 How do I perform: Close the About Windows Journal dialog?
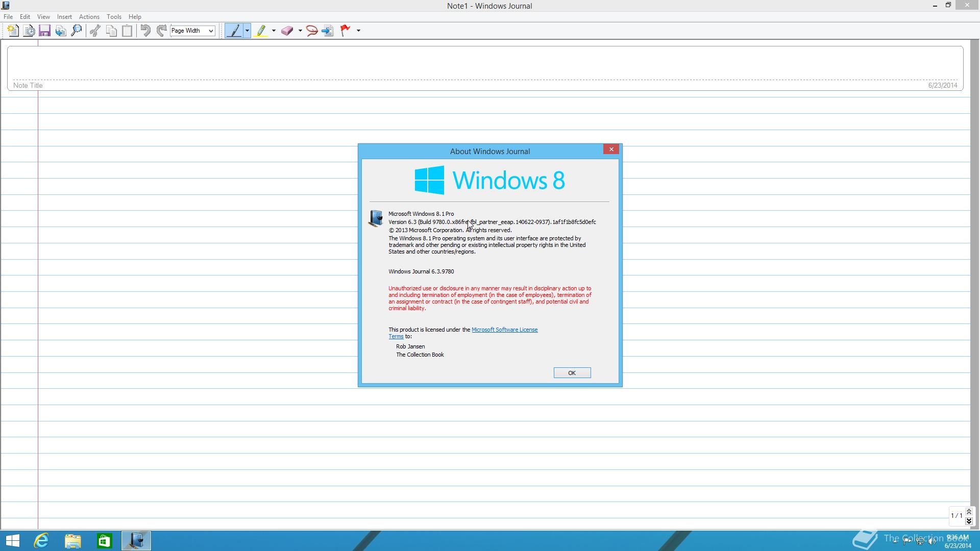[611, 149]
